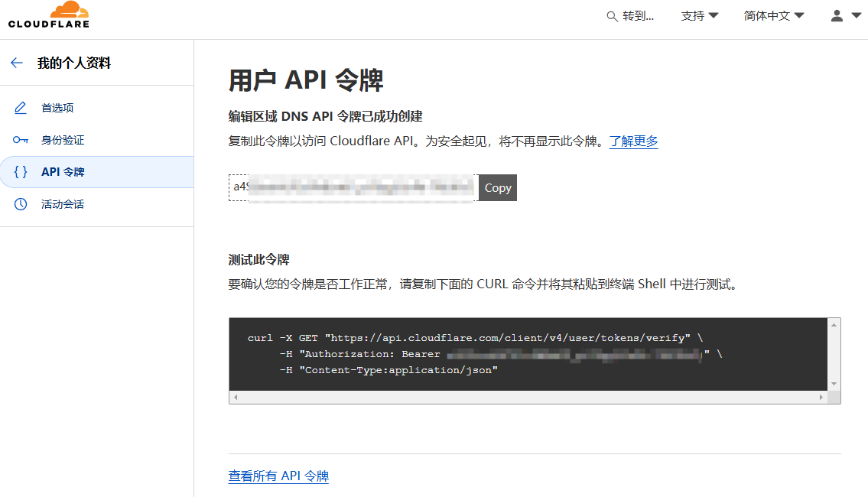Image resolution: width=868 pixels, height=497 pixels.
Task: Go to 活动会话 in sidebar
Action: [63, 204]
